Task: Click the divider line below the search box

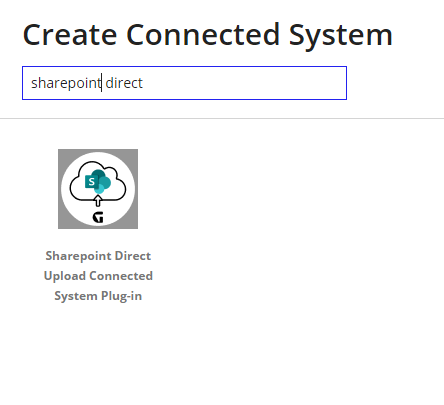Action: (x=222, y=118)
